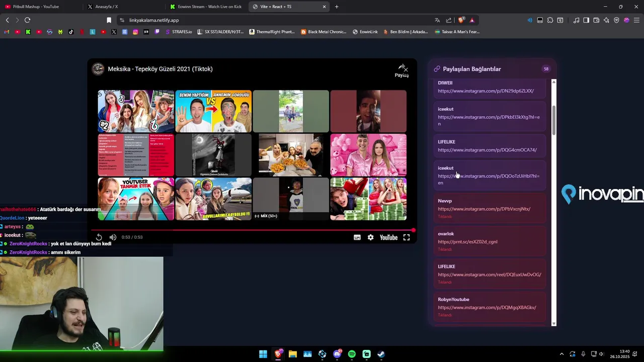
Task: Open STRAFES.io bookmark
Action: (179, 32)
